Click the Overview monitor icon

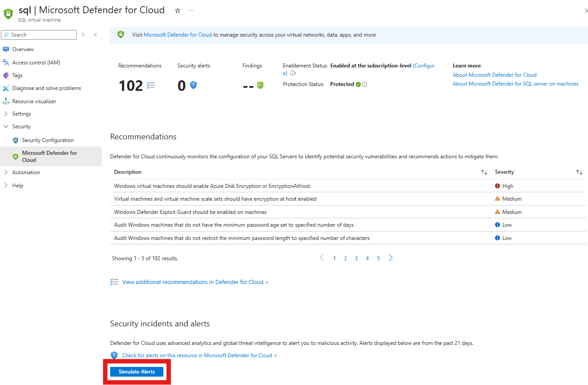point(6,49)
